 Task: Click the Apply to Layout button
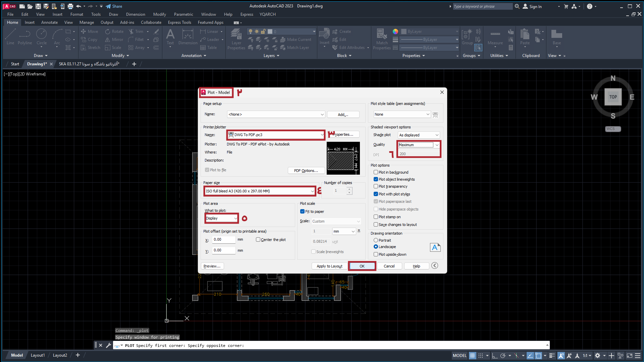pos(329,266)
